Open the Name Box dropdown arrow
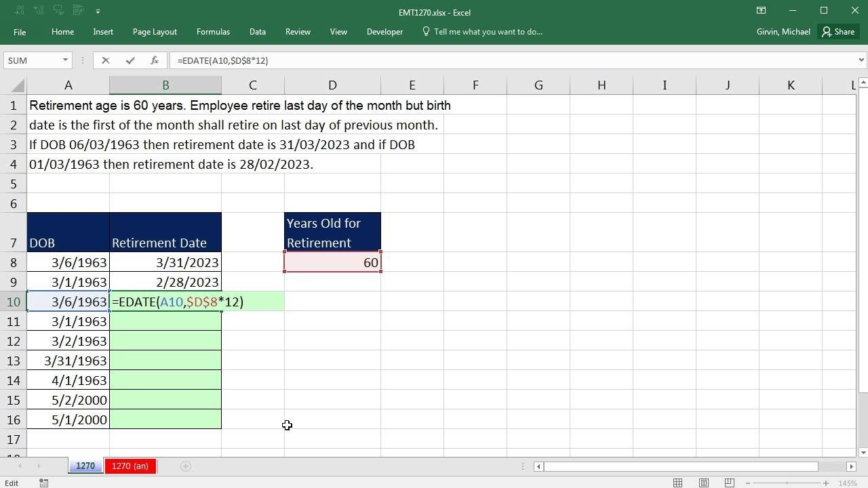This screenshot has width=868, height=488. click(x=65, y=60)
